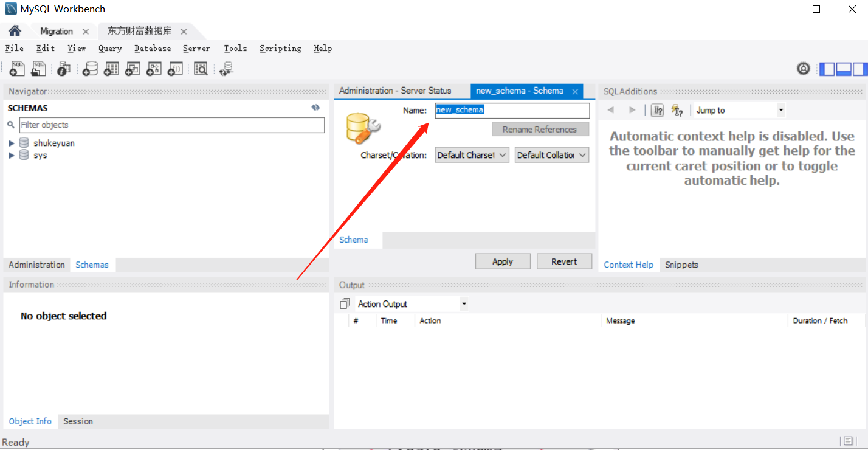868x450 pixels.
Task: Click the Action Output copy icon
Action: tap(345, 303)
